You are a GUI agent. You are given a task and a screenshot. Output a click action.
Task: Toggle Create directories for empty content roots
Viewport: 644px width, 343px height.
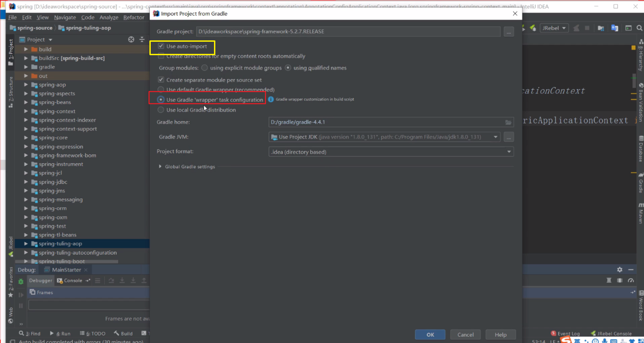click(161, 56)
